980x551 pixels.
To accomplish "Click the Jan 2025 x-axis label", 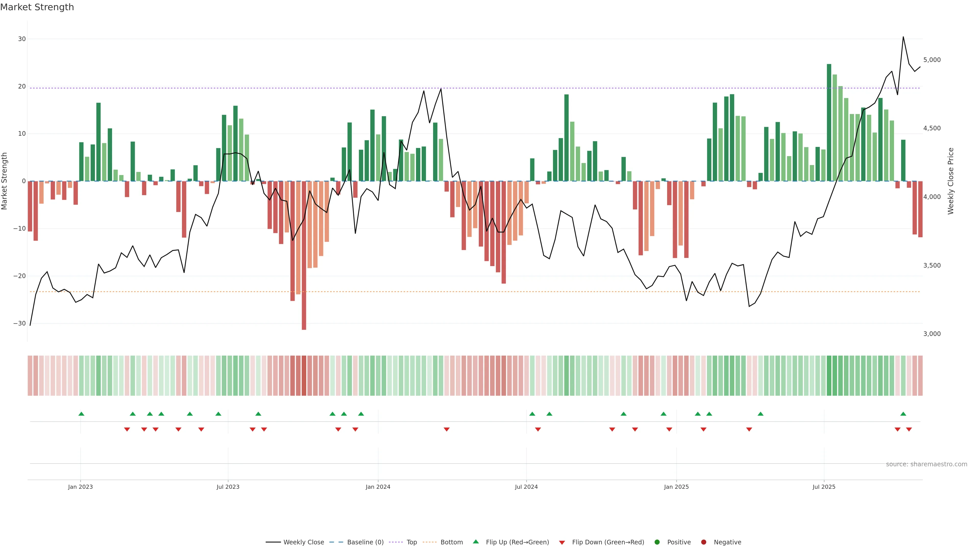I will pyautogui.click(x=676, y=487).
